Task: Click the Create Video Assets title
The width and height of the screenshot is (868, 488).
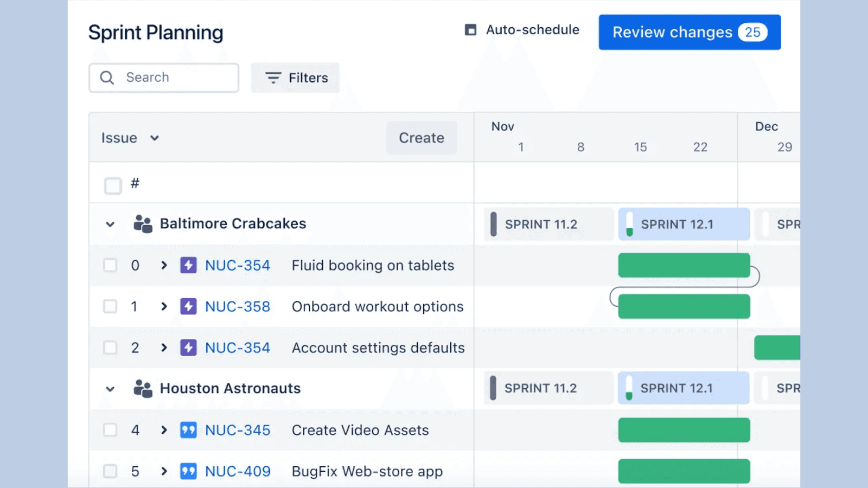Action: [360, 430]
